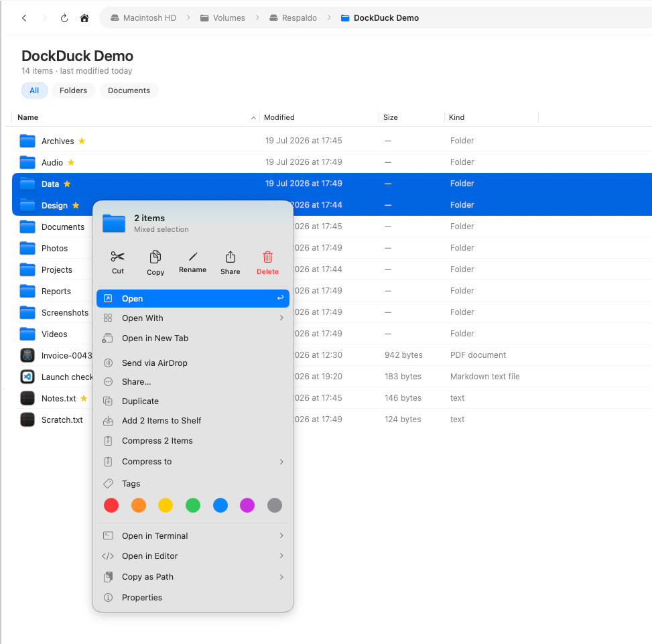Click DockDuck Demo breadcrumb
Screen dimensions: 652x644
pos(380,18)
